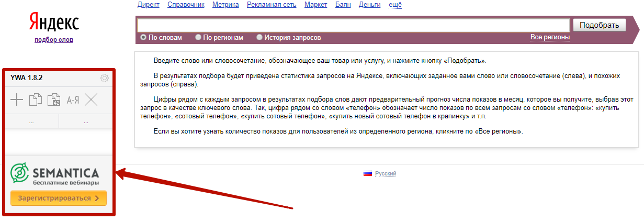Open the "Русский" language selector
The image size is (644, 221).
(x=386, y=174)
